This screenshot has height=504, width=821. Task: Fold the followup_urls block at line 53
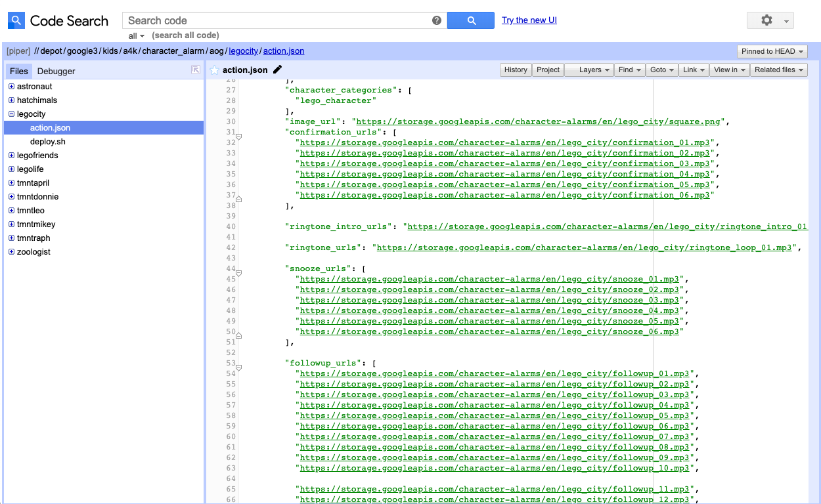point(239,367)
